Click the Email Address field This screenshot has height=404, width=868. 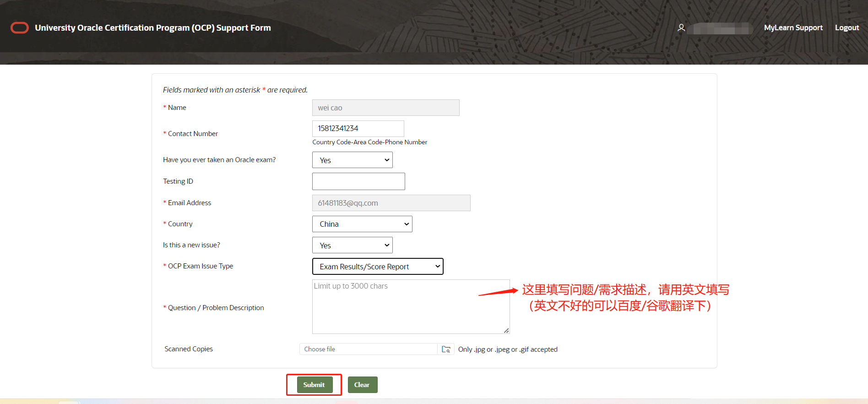pos(391,203)
